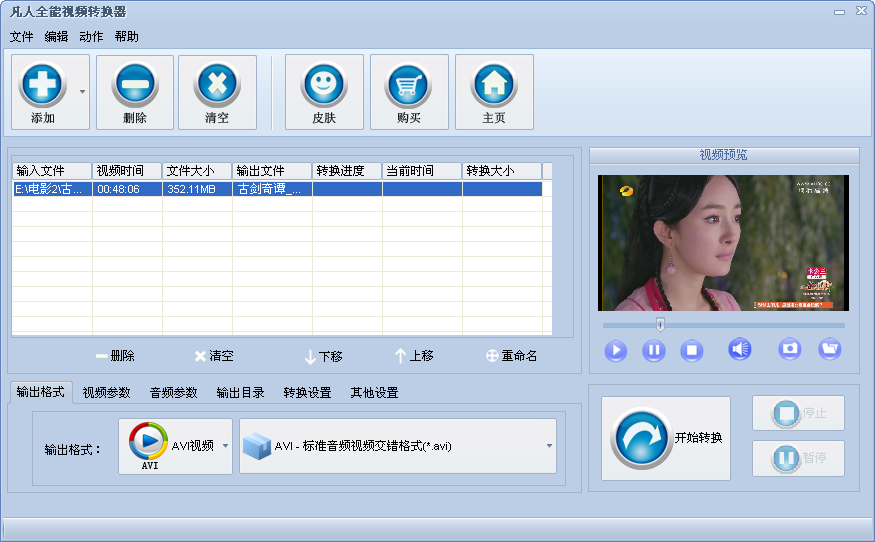875x542 pixels.
Task: Open the Home page (主页) icon
Action: point(494,84)
